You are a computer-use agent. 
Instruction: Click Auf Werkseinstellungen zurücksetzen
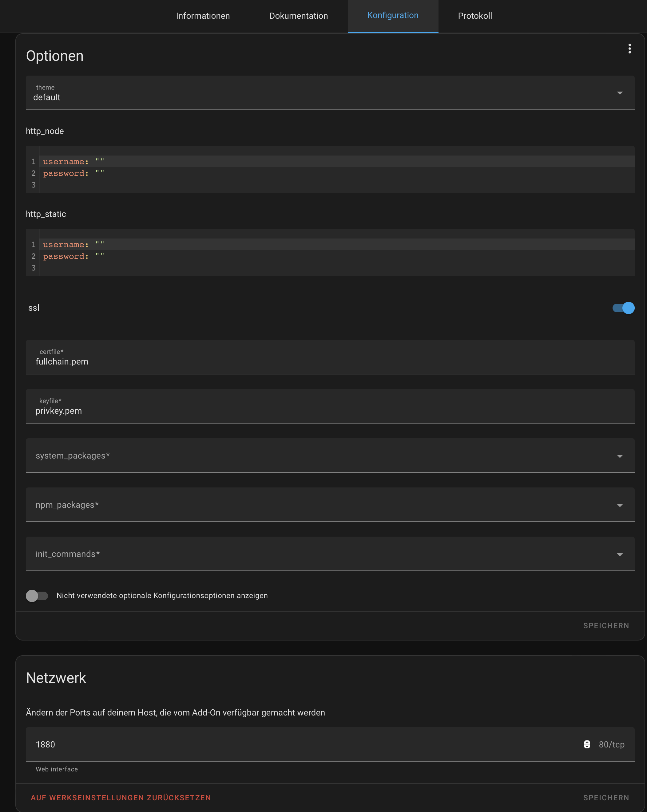click(121, 798)
